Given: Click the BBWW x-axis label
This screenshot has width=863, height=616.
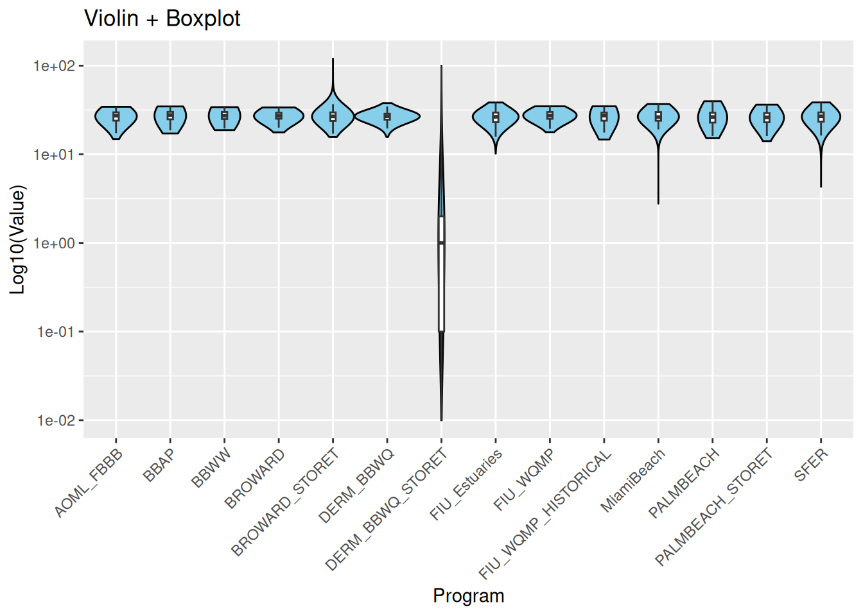Looking at the screenshot, I should [x=211, y=468].
